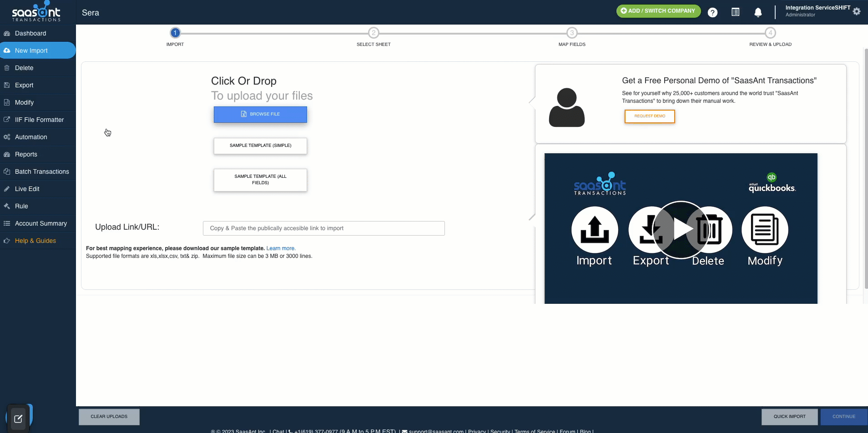The height and width of the screenshot is (433, 868).
Task: Click the list icon beside Account Summary
Action: click(7, 223)
